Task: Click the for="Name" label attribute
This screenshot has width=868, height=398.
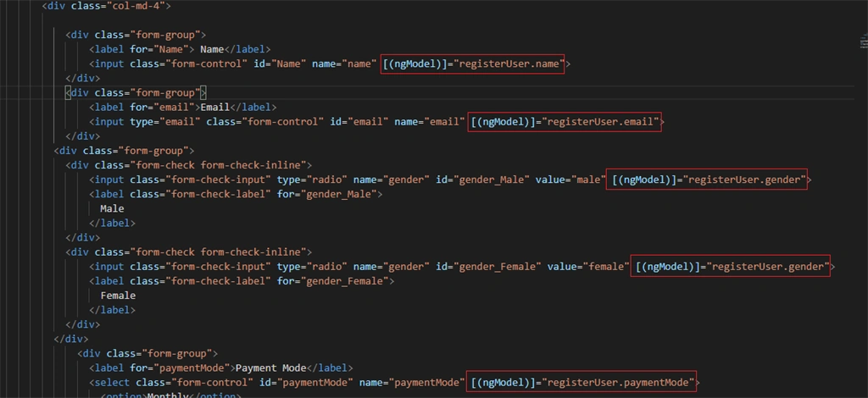Action: [x=159, y=50]
